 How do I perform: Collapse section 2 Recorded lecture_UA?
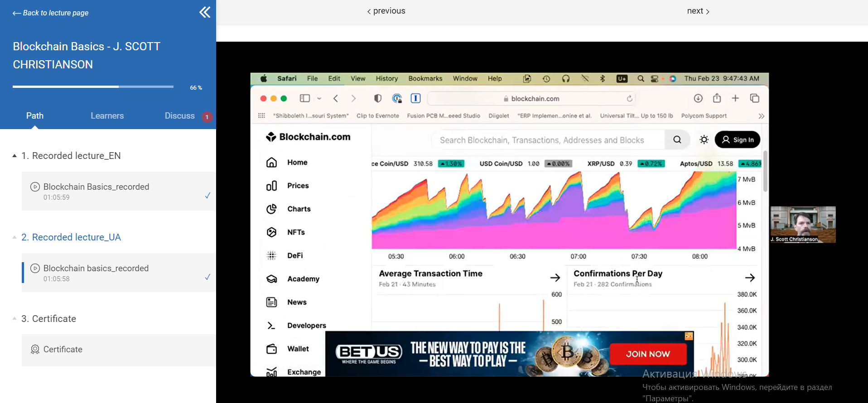point(14,237)
